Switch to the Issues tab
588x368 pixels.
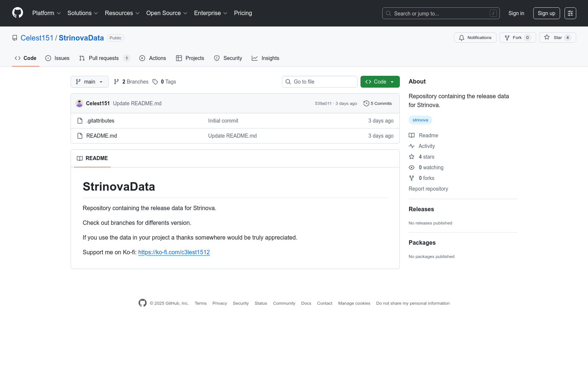point(57,58)
